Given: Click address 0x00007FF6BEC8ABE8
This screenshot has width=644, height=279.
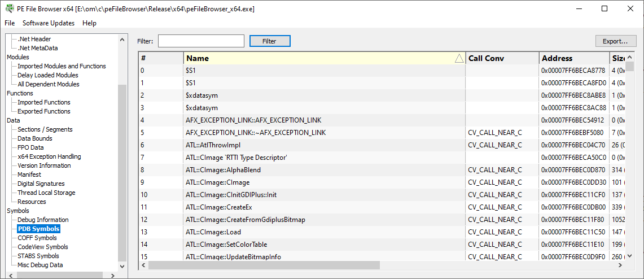Looking at the screenshot, I should pos(573,95).
